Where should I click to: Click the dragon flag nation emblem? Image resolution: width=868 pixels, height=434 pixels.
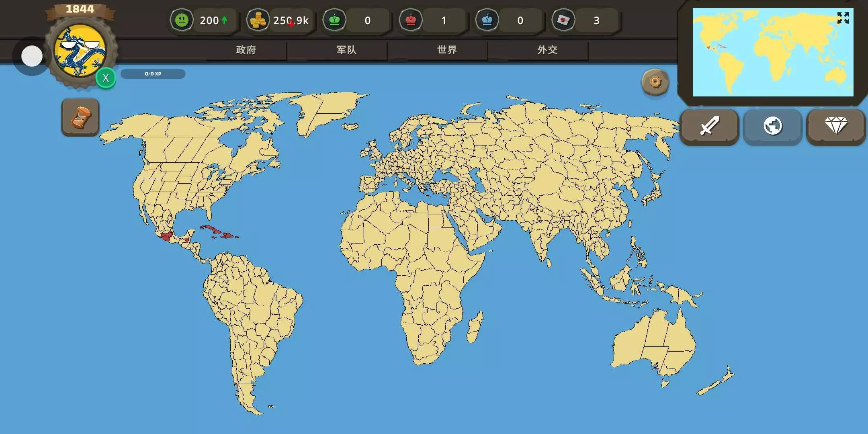click(x=80, y=51)
